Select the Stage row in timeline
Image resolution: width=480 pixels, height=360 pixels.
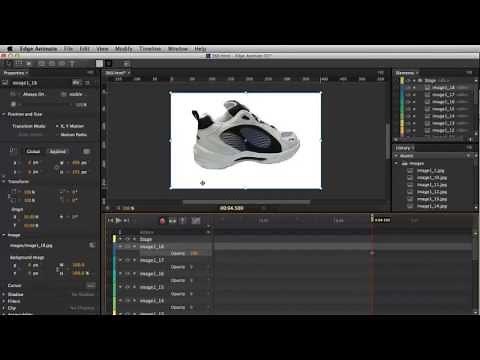[146, 239]
